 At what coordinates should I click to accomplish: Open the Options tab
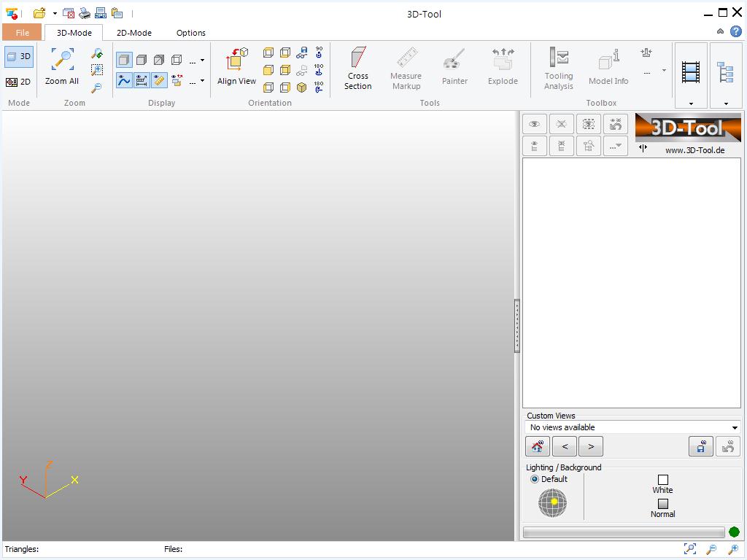coord(190,33)
